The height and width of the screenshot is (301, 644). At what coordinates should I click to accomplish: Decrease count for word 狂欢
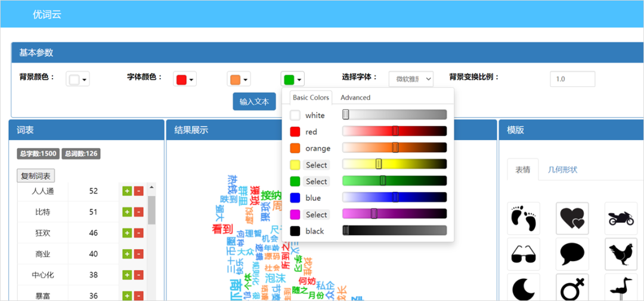(x=139, y=233)
